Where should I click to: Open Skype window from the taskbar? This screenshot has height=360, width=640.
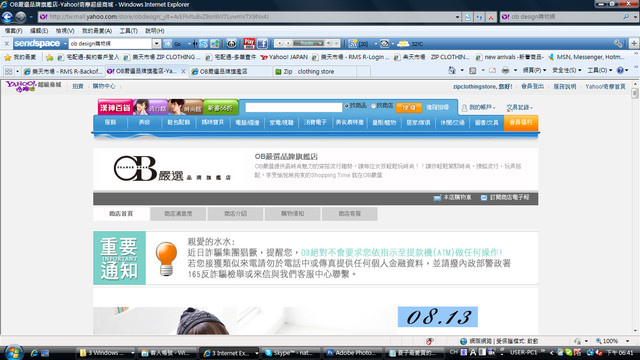tap(290, 353)
